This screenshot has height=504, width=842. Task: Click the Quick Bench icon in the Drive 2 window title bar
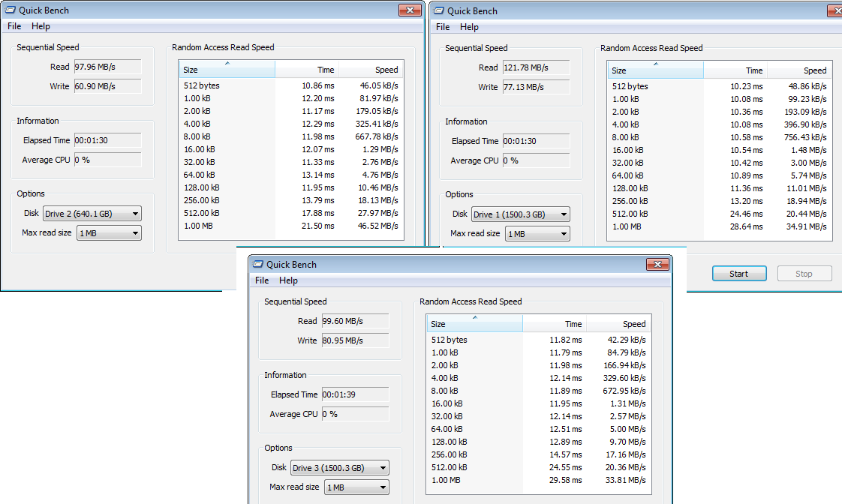tap(11, 10)
